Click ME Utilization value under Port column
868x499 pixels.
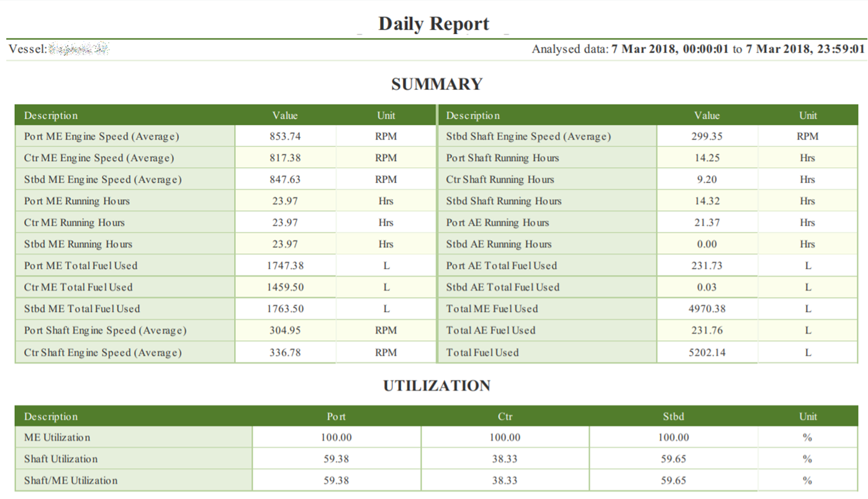coord(336,438)
